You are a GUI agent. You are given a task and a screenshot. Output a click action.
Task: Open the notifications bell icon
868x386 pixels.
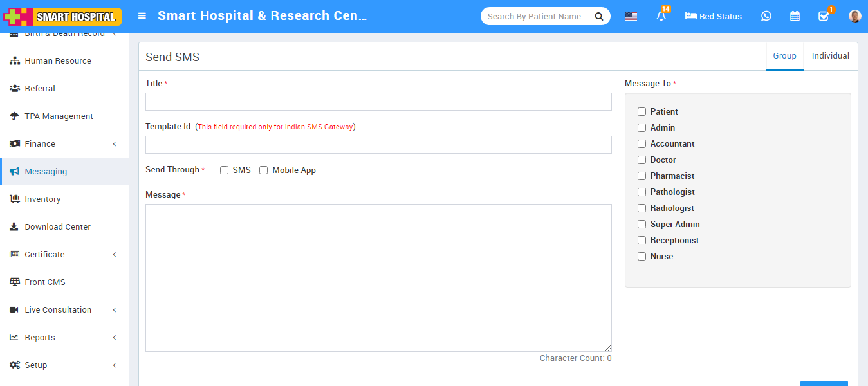(x=661, y=17)
